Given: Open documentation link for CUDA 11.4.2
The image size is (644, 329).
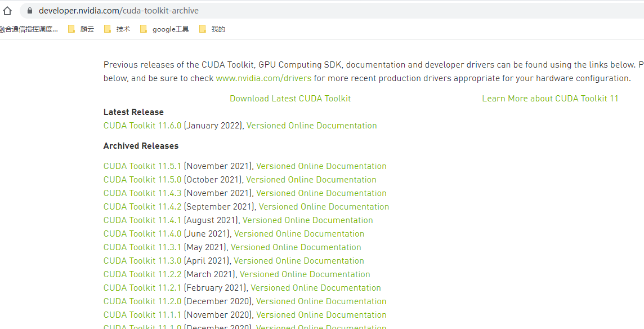Looking at the screenshot, I should point(324,207).
